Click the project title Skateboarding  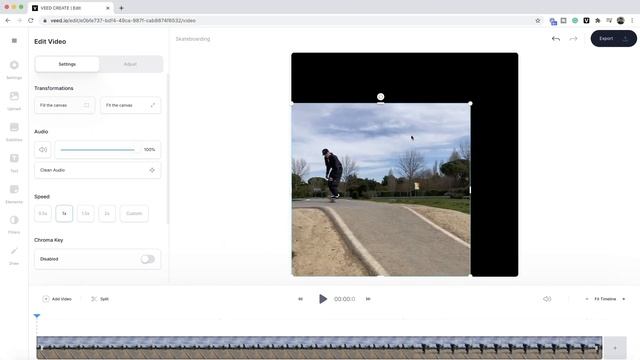[x=193, y=39]
